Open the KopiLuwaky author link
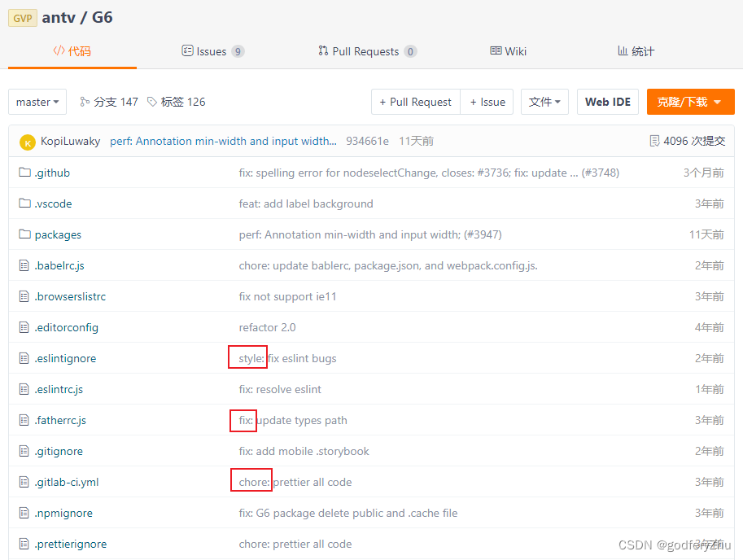The height and width of the screenshot is (560, 743). pos(70,141)
